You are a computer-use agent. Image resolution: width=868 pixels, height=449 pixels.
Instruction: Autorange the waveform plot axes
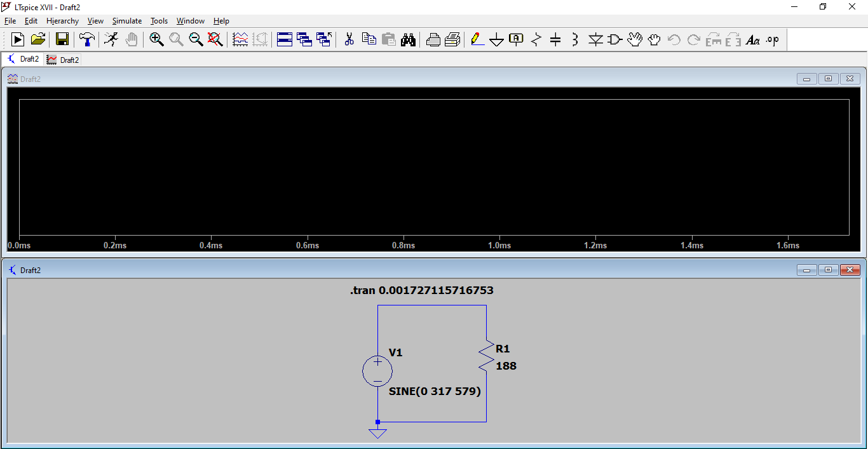[x=240, y=39]
